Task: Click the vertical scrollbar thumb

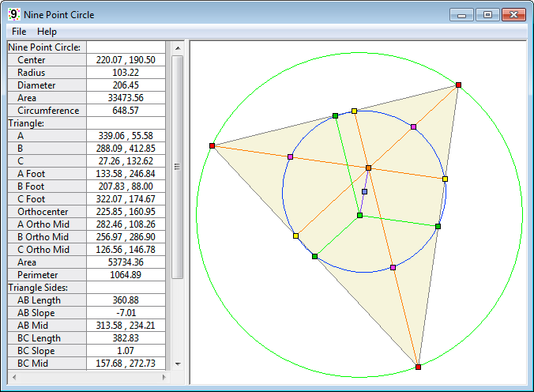Action: 178,166
